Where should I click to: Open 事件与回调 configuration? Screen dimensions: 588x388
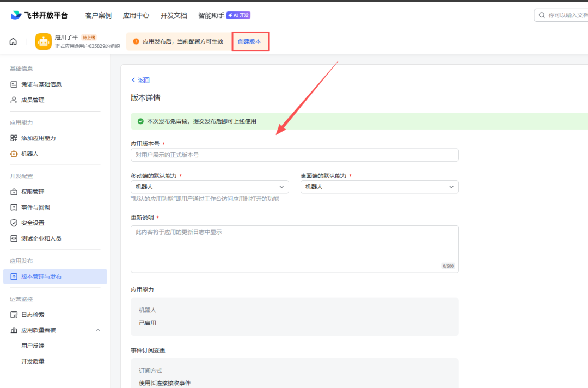(x=35, y=207)
